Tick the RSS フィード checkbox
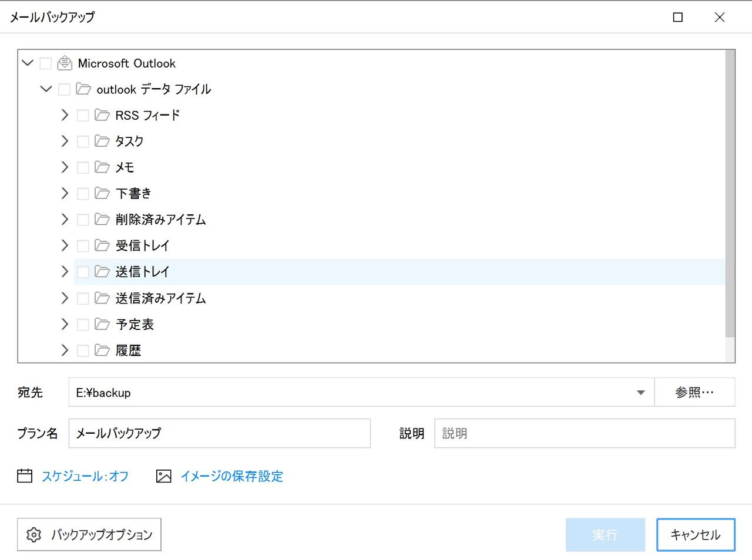The height and width of the screenshot is (560, 752). click(x=83, y=116)
